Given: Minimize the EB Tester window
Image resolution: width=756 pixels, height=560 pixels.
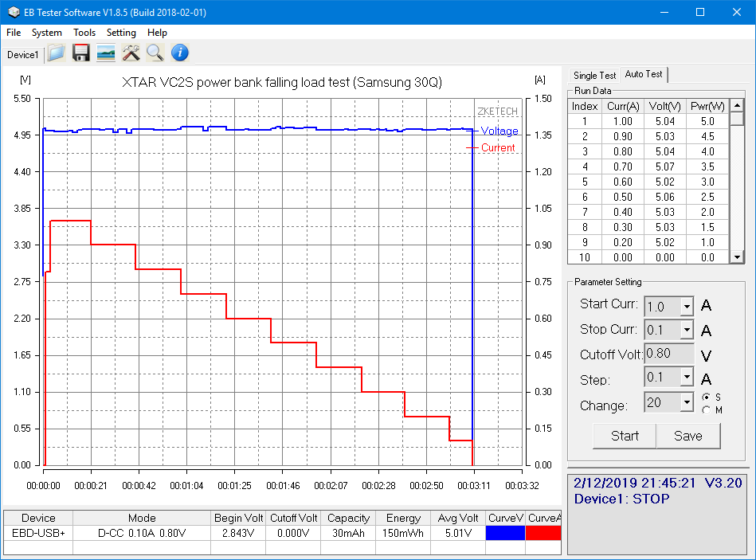Looking at the screenshot, I should pyautogui.click(x=664, y=13).
